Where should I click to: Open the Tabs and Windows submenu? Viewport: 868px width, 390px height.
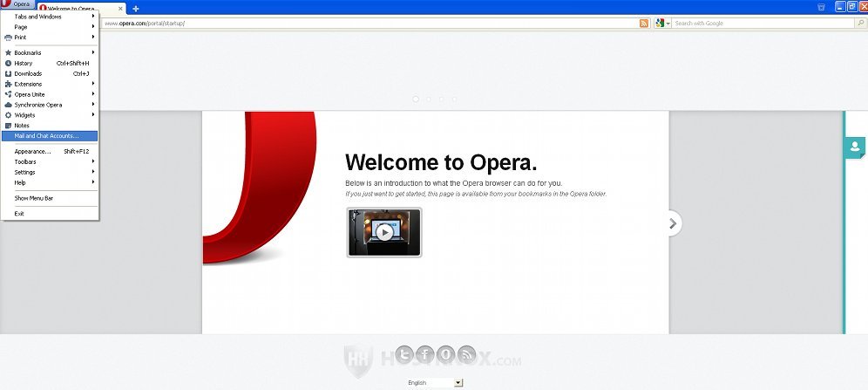(x=50, y=17)
